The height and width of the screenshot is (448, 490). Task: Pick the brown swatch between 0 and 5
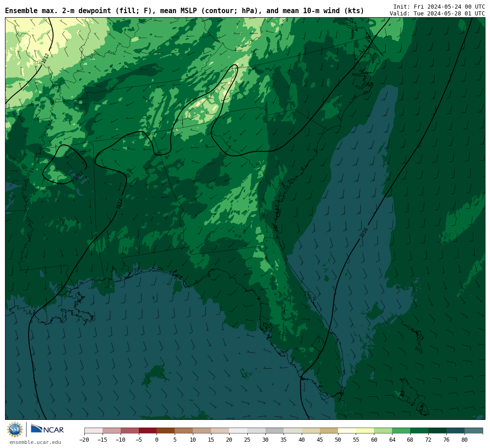166,431
